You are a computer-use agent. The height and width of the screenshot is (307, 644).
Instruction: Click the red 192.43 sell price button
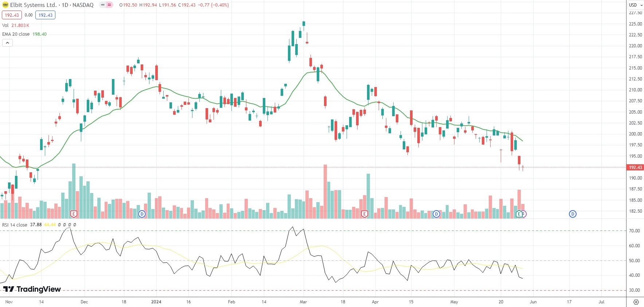[12, 15]
